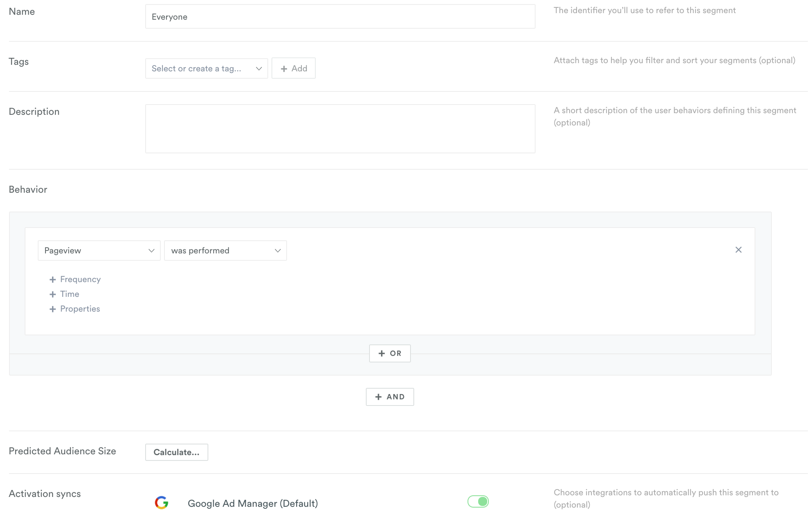Expand the Frequency option

tap(75, 279)
